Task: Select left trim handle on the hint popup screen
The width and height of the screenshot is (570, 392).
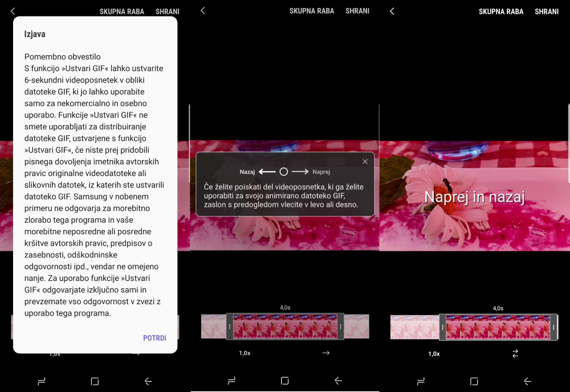Action: click(229, 326)
